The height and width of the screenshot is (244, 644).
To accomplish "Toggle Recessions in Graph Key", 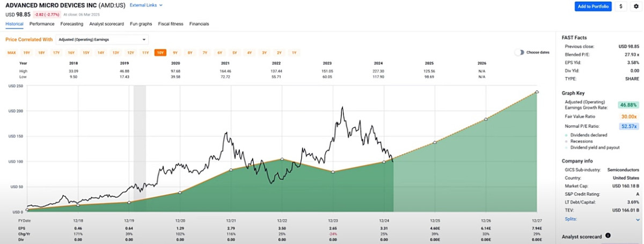I will [581, 141].
